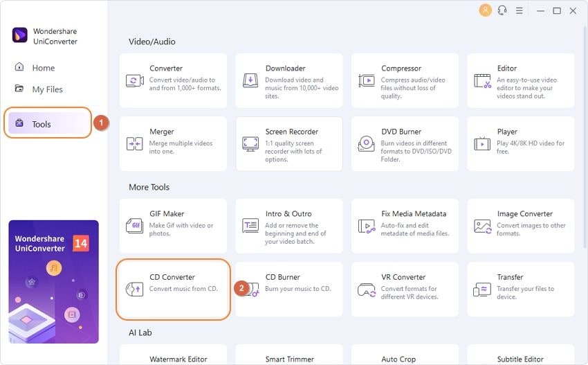Open the CD Burner title
The image size is (588, 365).
283,277
